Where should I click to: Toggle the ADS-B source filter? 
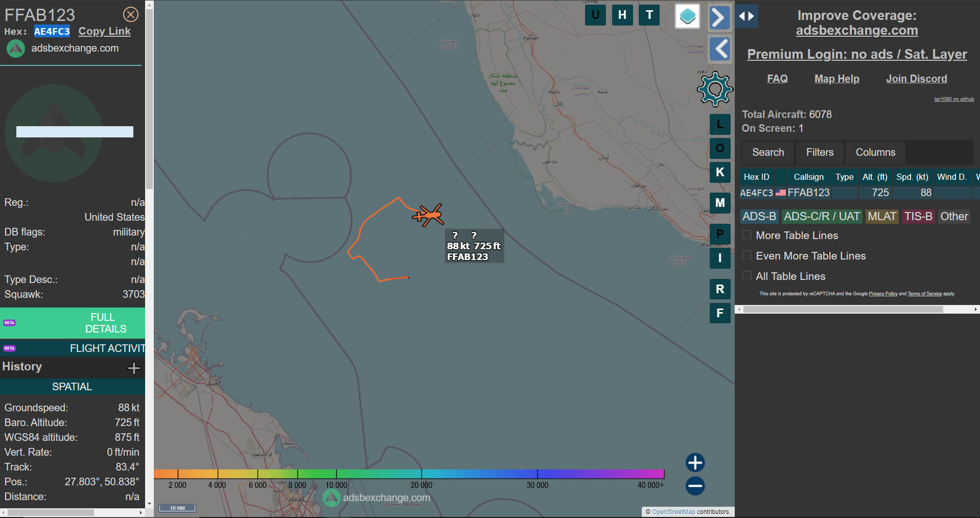pyautogui.click(x=759, y=217)
